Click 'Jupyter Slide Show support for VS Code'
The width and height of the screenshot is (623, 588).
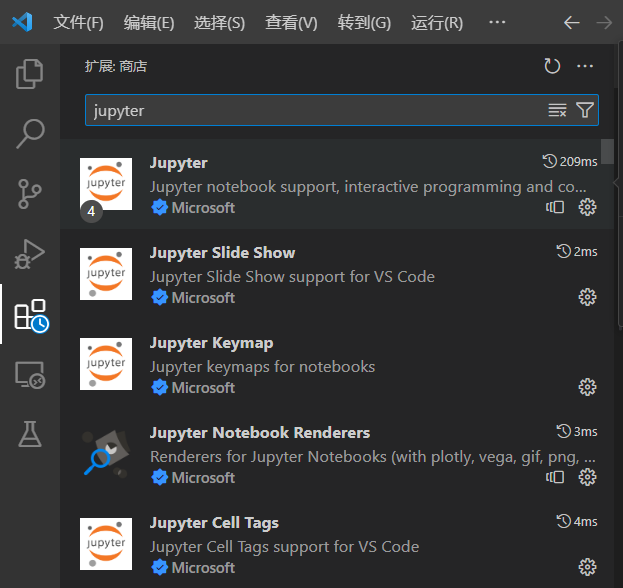[292, 277]
